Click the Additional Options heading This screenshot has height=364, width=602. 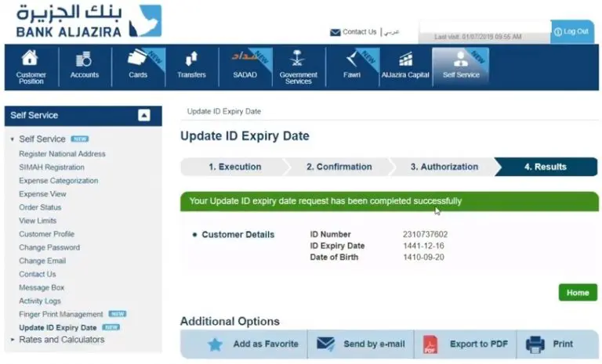point(230,322)
